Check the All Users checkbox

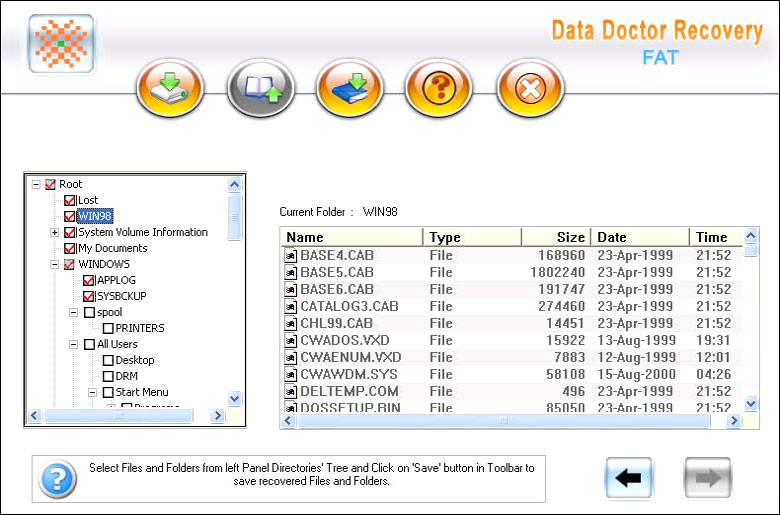coord(89,344)
